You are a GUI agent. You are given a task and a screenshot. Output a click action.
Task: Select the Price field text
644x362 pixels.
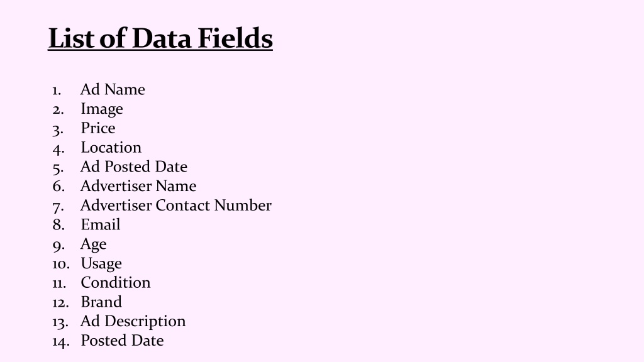tap(97, 128)
